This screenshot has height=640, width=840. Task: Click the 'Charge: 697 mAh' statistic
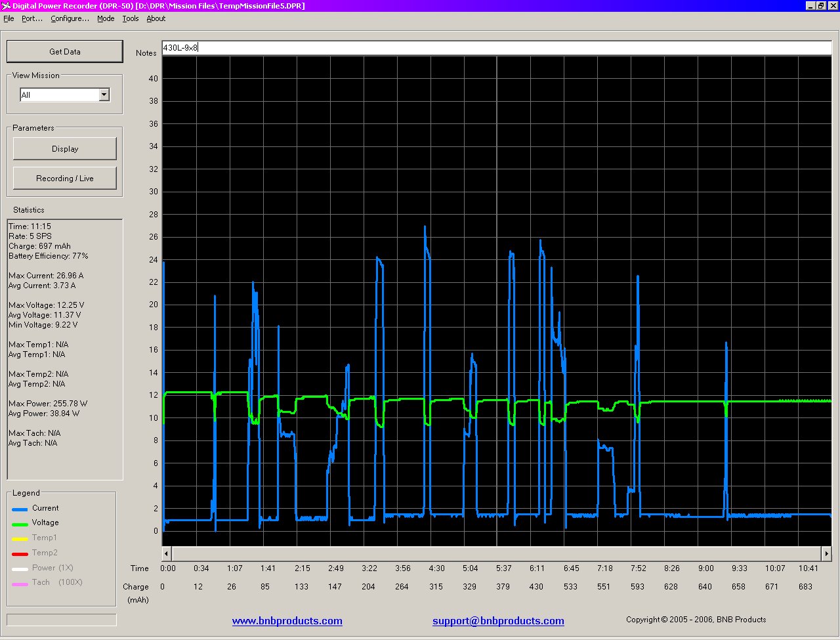click(x=39, y=246)
